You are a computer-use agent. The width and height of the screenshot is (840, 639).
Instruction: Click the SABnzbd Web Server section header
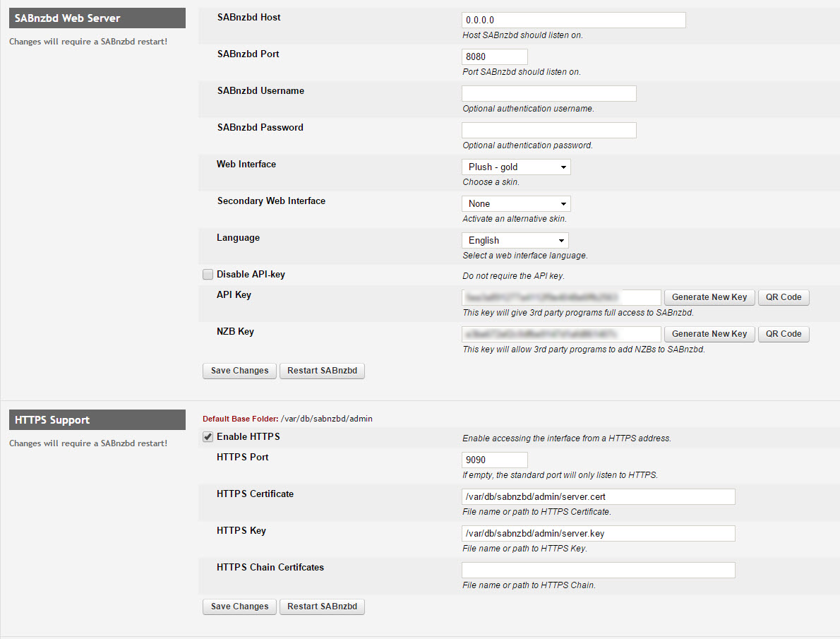[97, 18]
